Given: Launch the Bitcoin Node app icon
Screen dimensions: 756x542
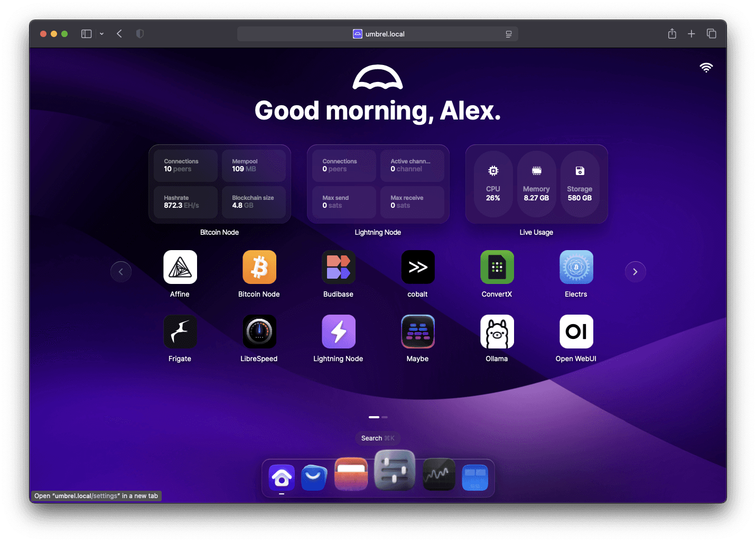Looking at the screenshot, I should [x=259, y=267].
